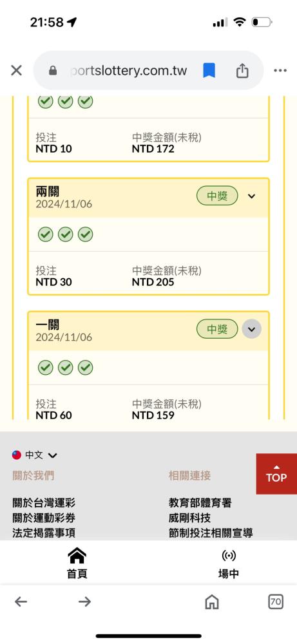
Task: Click the last green checkmark in the 一關 card
Action: coord(86,367)
